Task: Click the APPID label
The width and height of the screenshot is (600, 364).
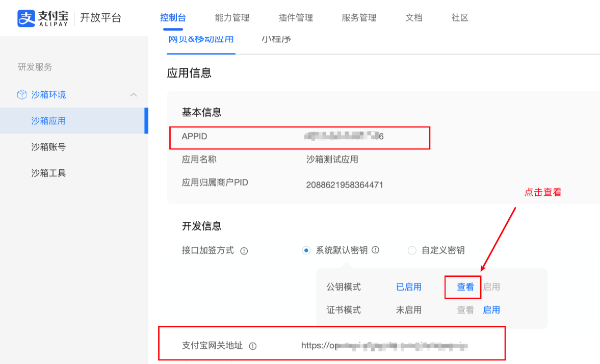Action: click(194, 136)
